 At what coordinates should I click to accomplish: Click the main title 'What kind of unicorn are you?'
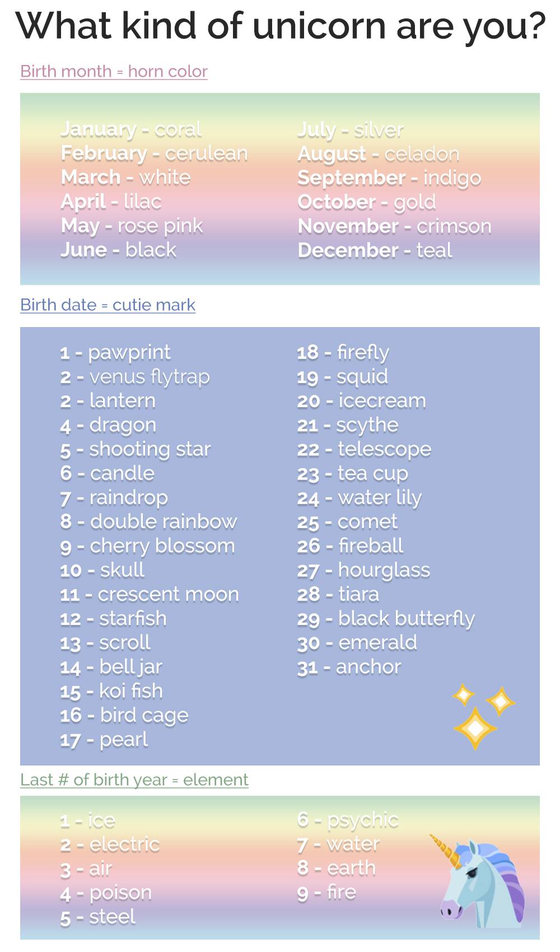point(280,27)
